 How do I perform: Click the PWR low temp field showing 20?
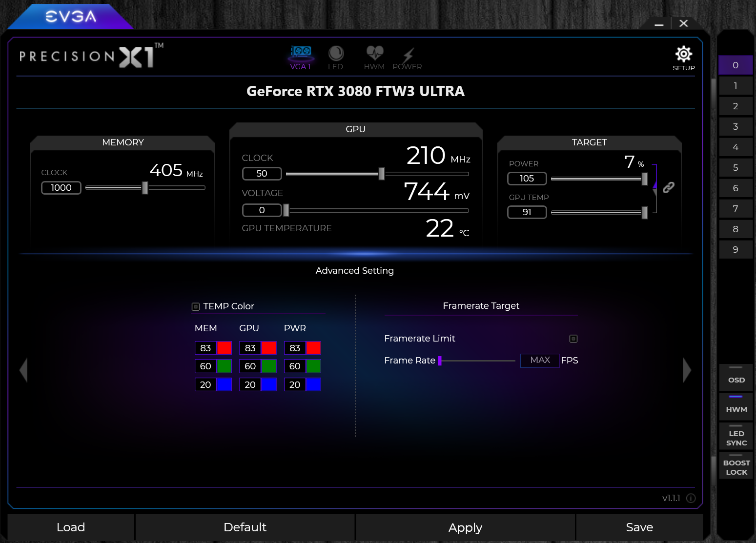tap(295, 384)
